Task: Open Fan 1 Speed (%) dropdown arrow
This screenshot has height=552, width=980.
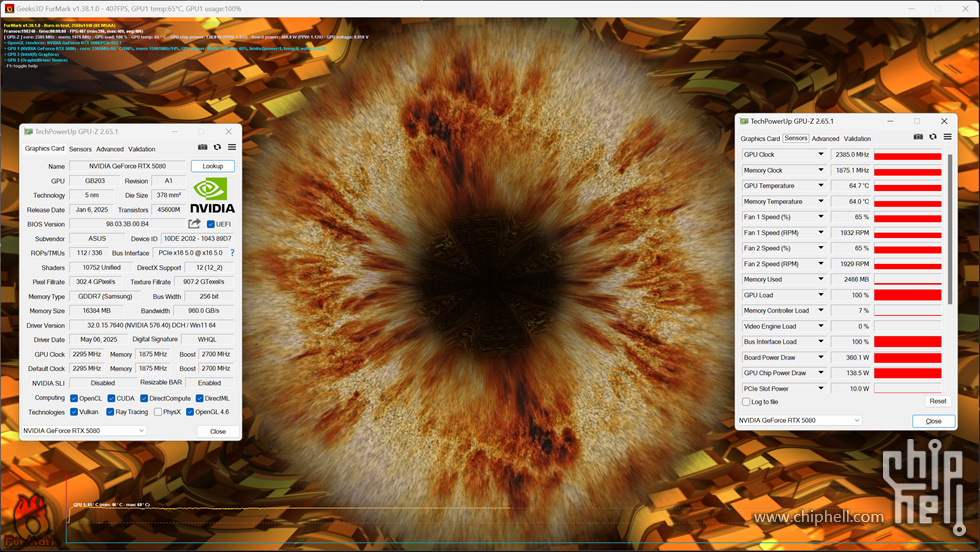Action: pyautogui.click(x=821, y=216)
